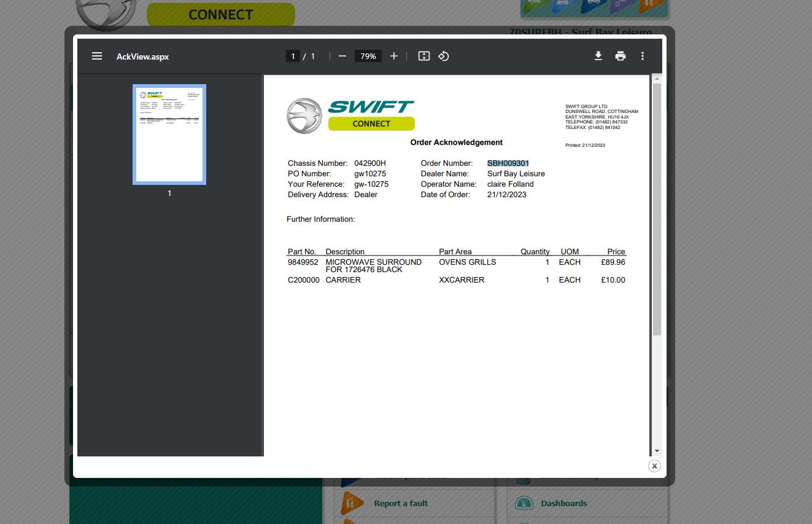
Task: Click the fit to page icon
Action: 423,56
